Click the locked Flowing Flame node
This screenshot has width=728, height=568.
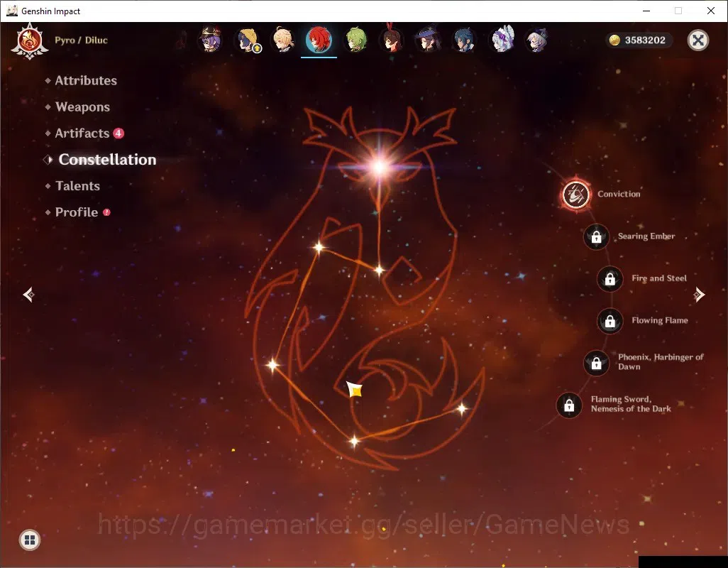[610, 321]
